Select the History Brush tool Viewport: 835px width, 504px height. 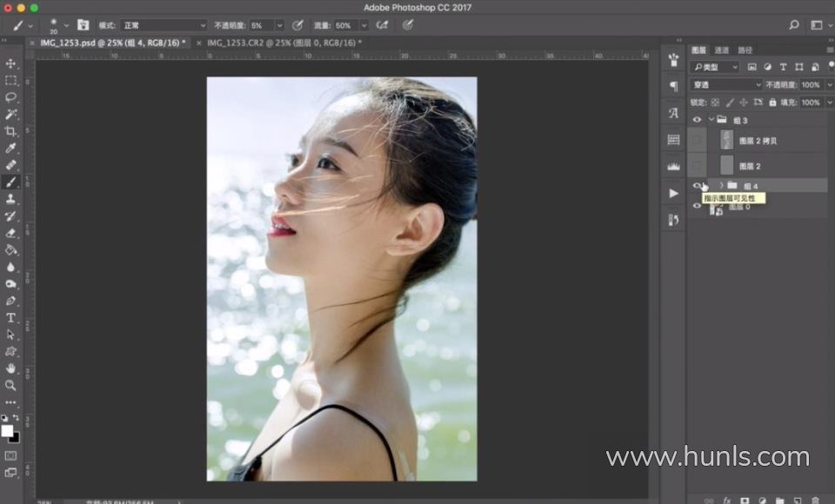coord(10,216)
